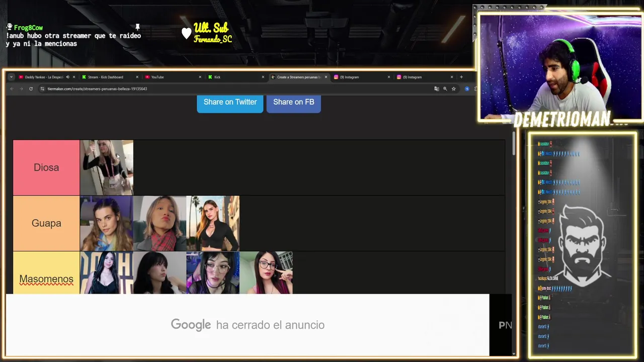Close the Daddy Yankee tab

point(74,77)
